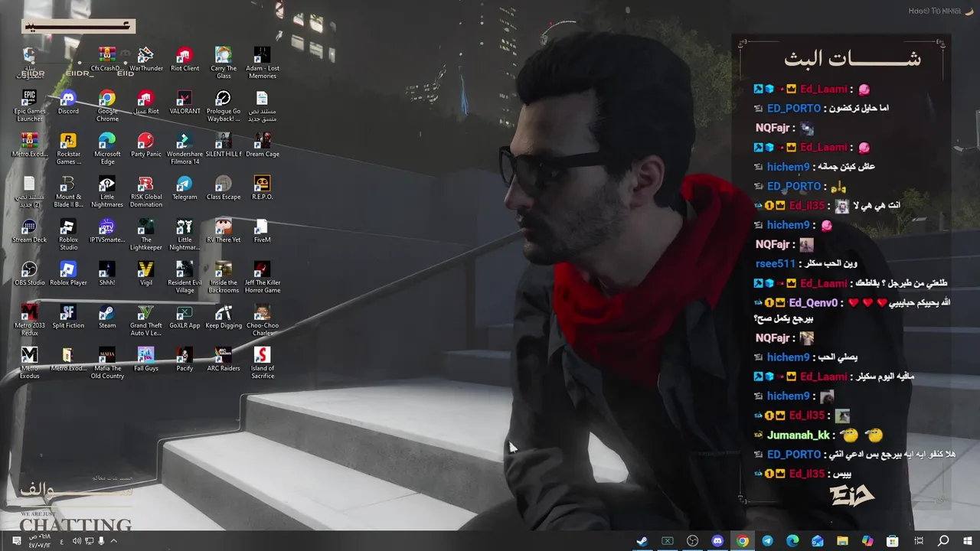The width and height of the screenshot is (980, 551).
Task: Open Task View on the taskbar
Action: tap(918, 541)
